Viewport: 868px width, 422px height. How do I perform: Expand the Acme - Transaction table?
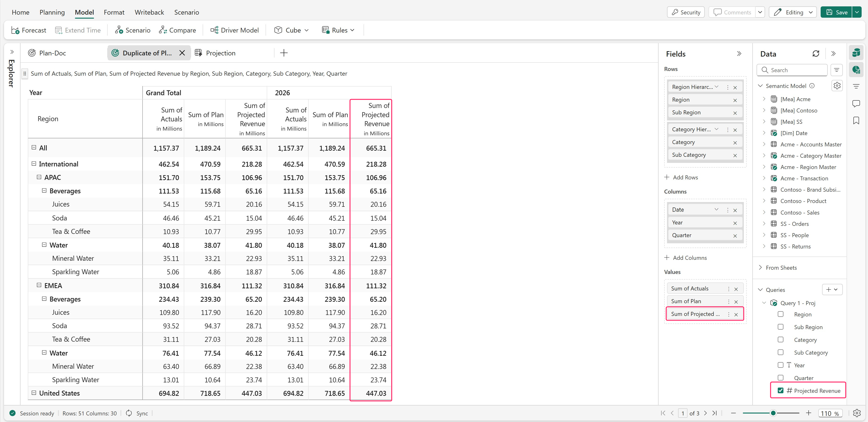coord(764,178)
